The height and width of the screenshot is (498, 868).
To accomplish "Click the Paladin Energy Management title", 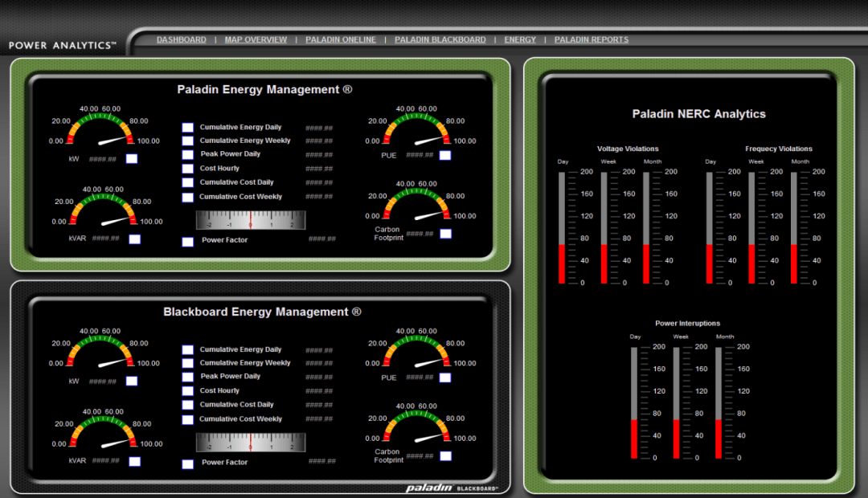I will [264, 90].
